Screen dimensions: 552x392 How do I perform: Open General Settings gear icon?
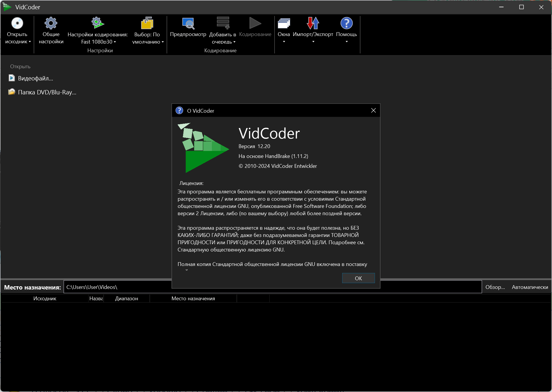[51, 23]
